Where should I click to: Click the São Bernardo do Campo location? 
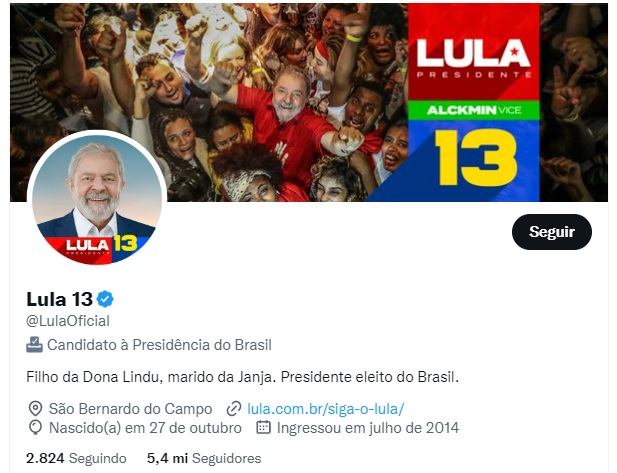click(130, 409)
